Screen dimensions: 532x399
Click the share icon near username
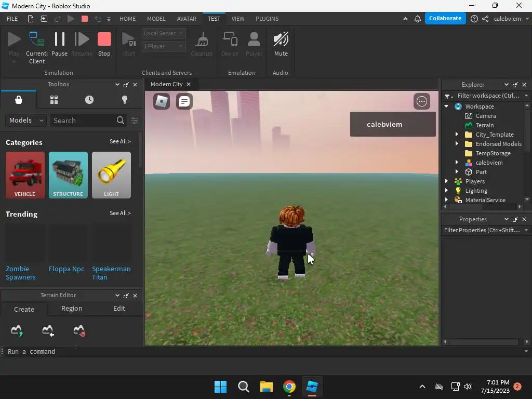[x=485, y=19]
